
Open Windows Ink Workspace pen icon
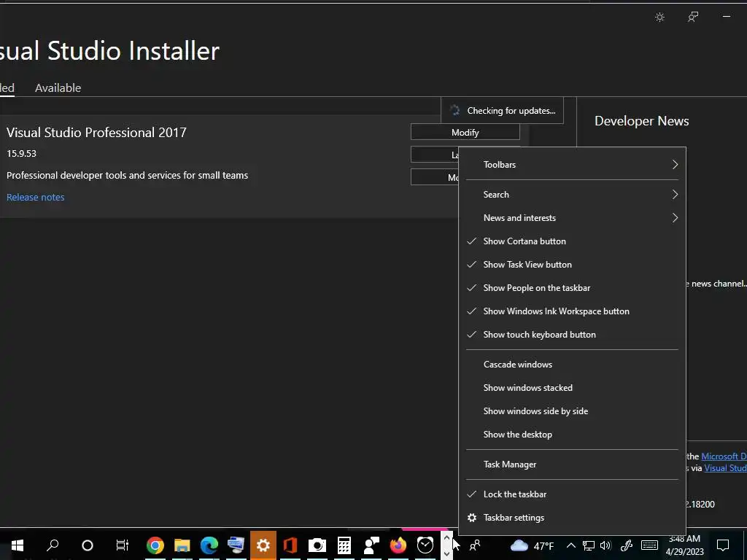point(627,545)
